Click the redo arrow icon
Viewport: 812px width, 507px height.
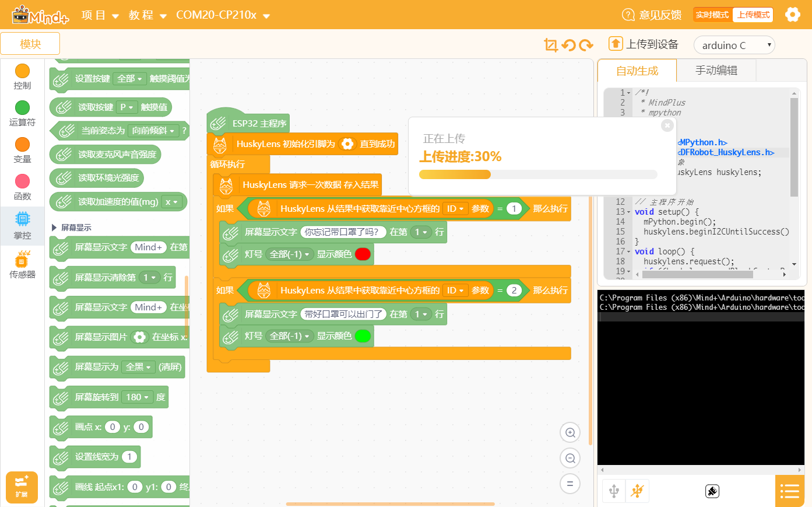(x=586, y=45)
